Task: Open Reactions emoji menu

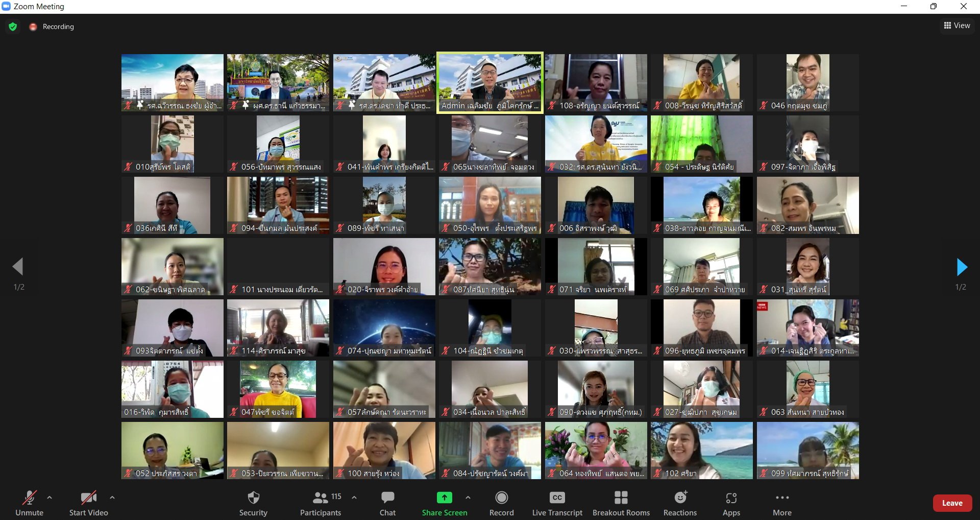Action: 680,503
